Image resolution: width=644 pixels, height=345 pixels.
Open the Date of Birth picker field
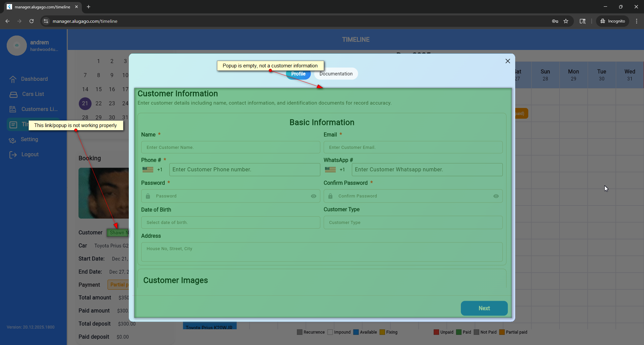[x=230, y=223]
